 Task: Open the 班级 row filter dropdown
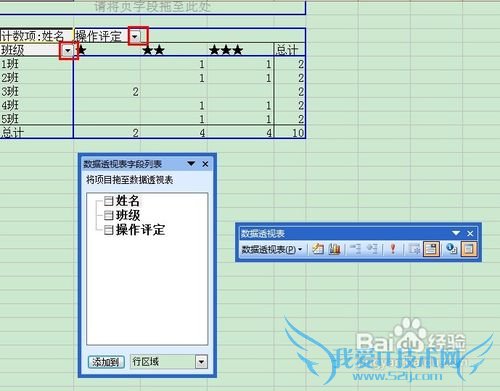point(68,50)
